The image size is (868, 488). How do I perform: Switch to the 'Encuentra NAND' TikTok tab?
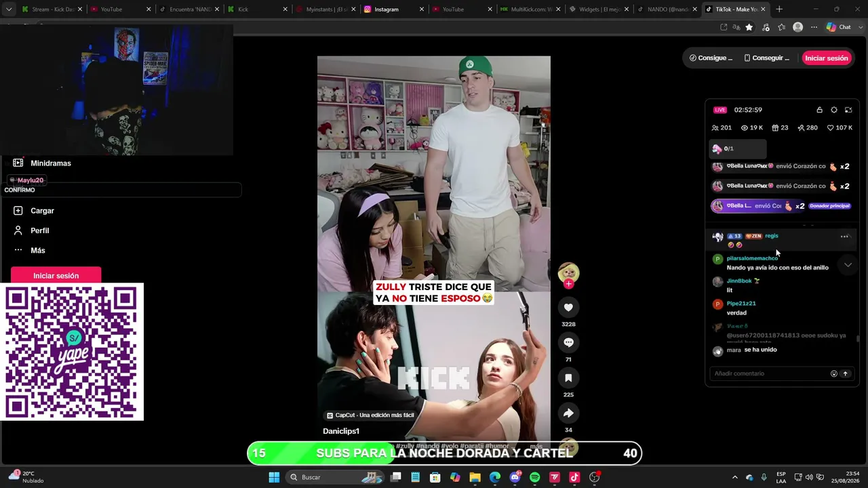(x=188, y=9)
